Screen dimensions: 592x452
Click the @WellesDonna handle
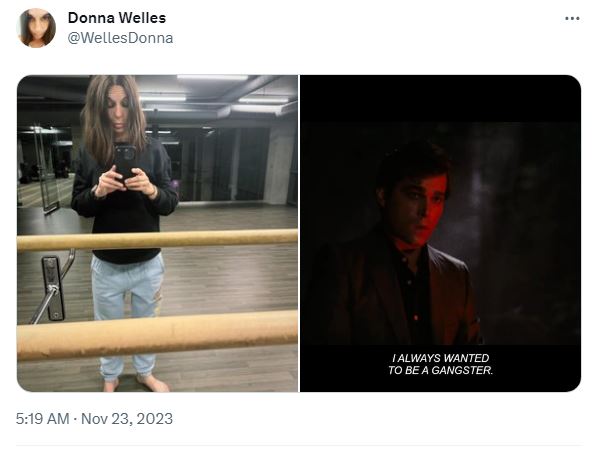120,38
